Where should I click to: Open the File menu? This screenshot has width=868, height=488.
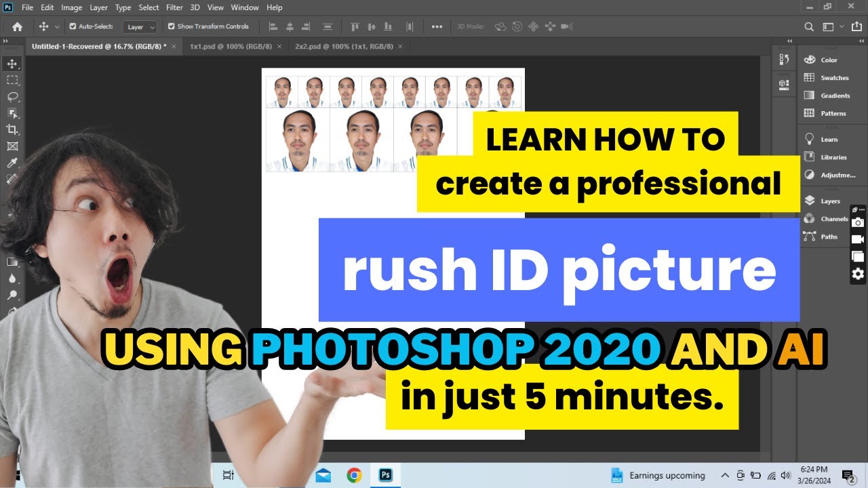[x=27, y=7]
